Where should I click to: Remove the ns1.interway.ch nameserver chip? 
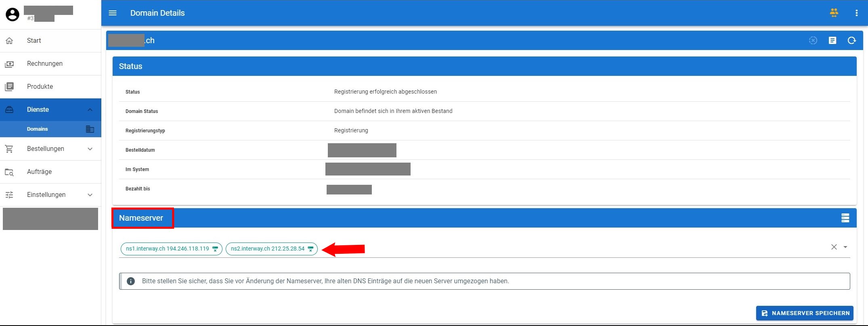click(x=215, y=249)
